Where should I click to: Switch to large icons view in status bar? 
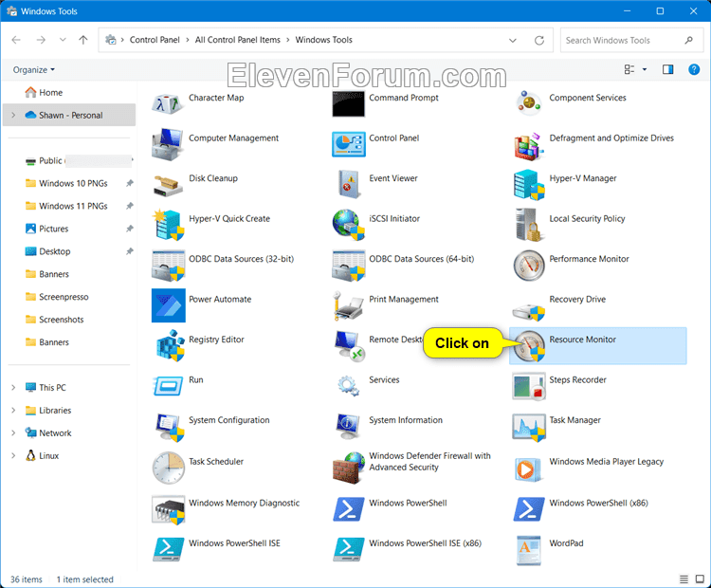click(700, 579)
